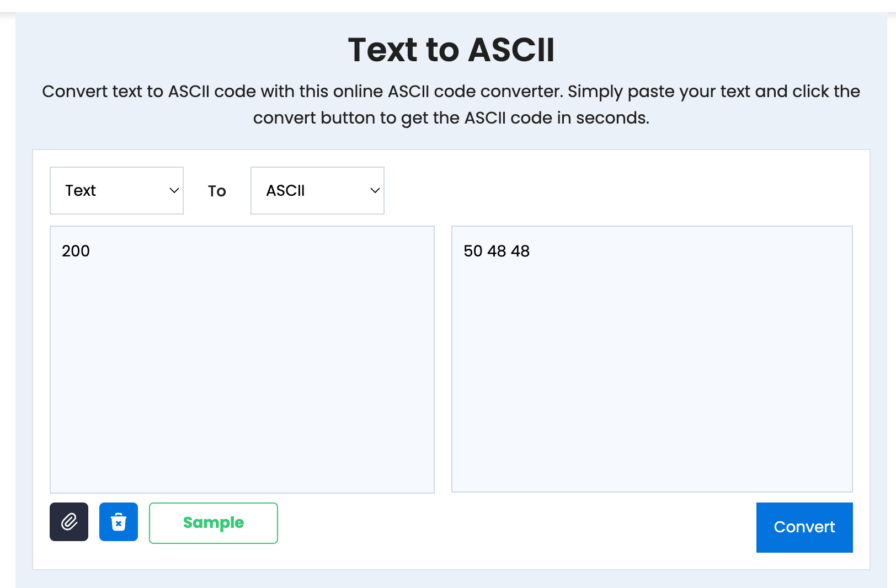This screenshot has height=588, width=896.
Task: Click the "To" label between dropdowns
Action: (x=217, y=191)
